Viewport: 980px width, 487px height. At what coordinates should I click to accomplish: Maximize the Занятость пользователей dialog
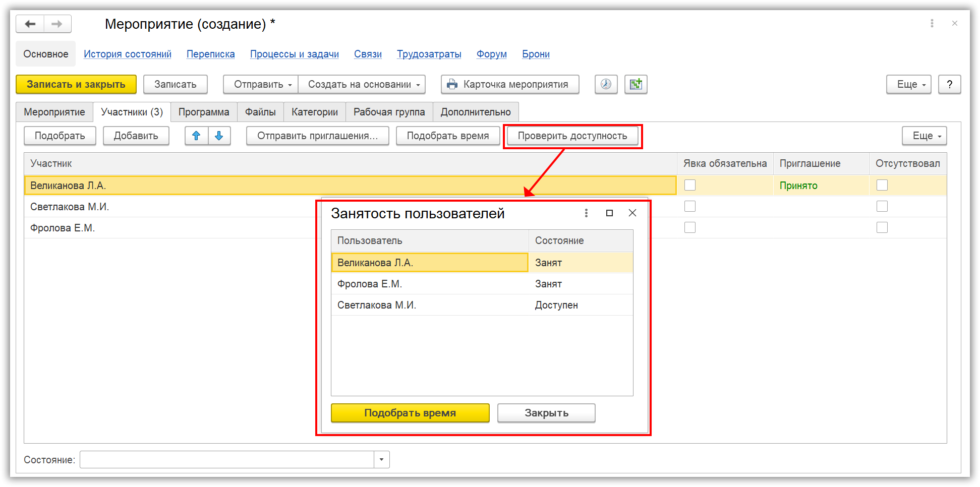click(609, 213)
